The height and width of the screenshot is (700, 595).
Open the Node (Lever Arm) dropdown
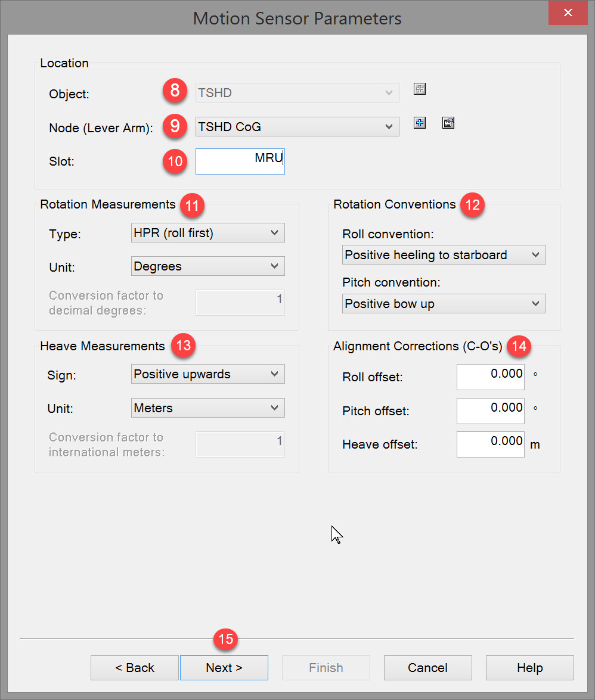pyautogui.click(x=297, y=126)
